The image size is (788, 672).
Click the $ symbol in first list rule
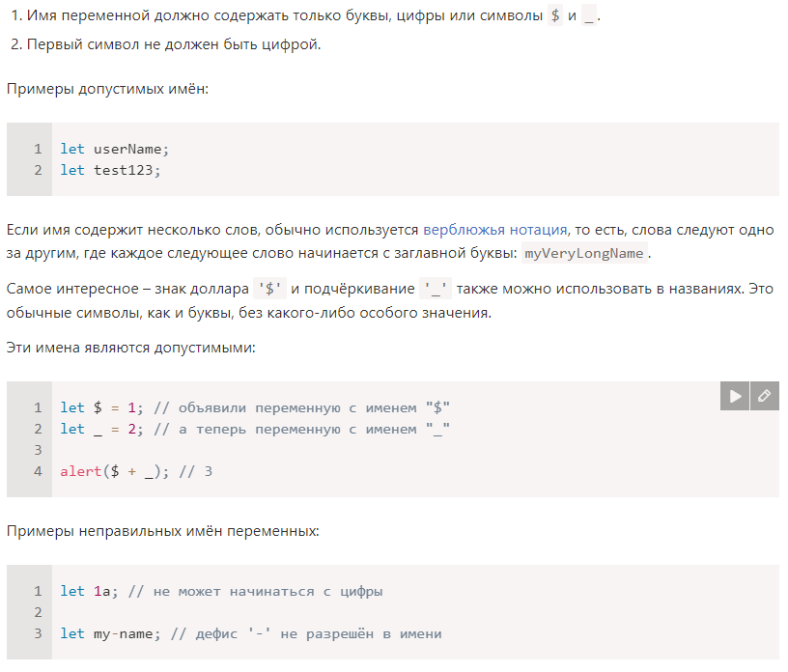555,16
